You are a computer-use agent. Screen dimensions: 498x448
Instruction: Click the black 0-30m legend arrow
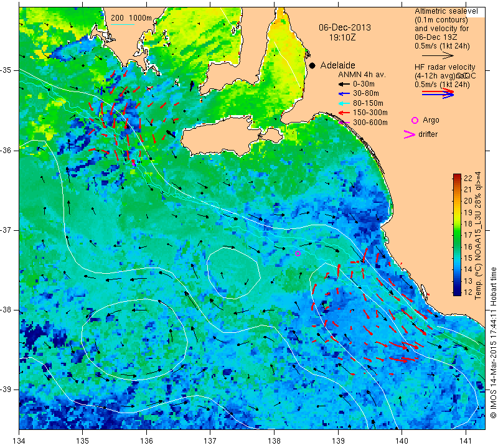[x=344, y=84]
